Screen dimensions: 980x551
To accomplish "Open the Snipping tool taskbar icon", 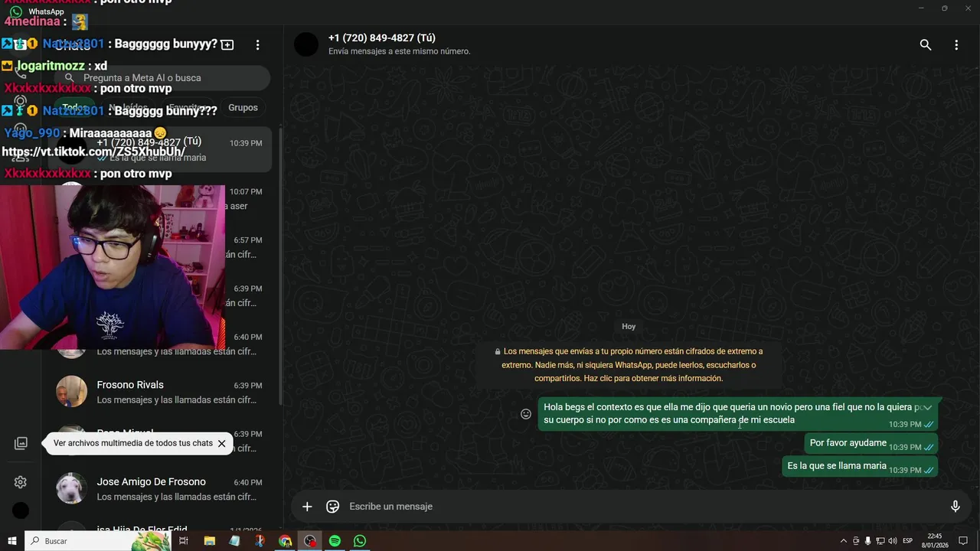I will point(260,541).
